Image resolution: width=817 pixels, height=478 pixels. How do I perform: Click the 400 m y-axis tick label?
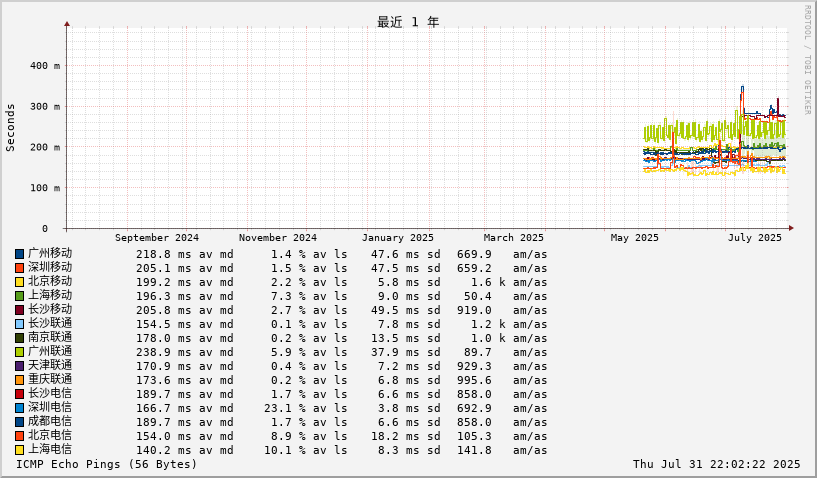[x=45, y=66]
